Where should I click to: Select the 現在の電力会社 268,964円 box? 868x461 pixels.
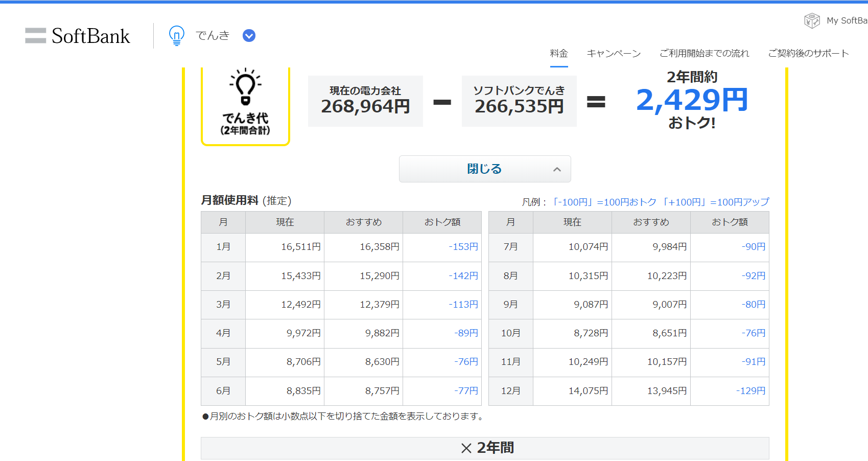[365, 101]
